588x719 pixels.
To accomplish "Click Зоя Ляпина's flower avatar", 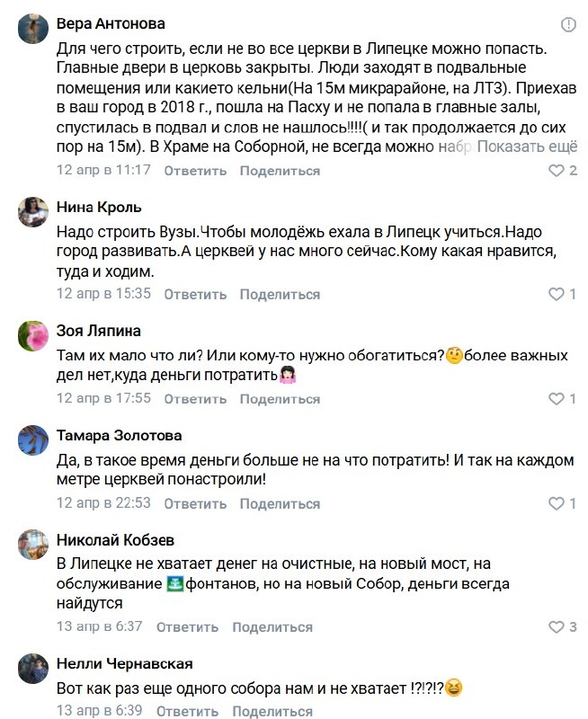I will pyautogui.click(x=33, y=336).
